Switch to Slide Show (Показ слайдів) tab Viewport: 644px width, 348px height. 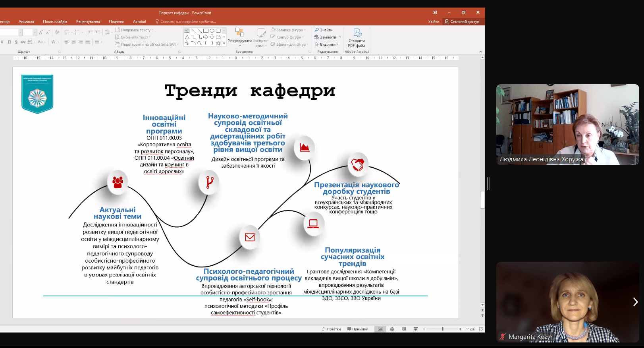55,21
